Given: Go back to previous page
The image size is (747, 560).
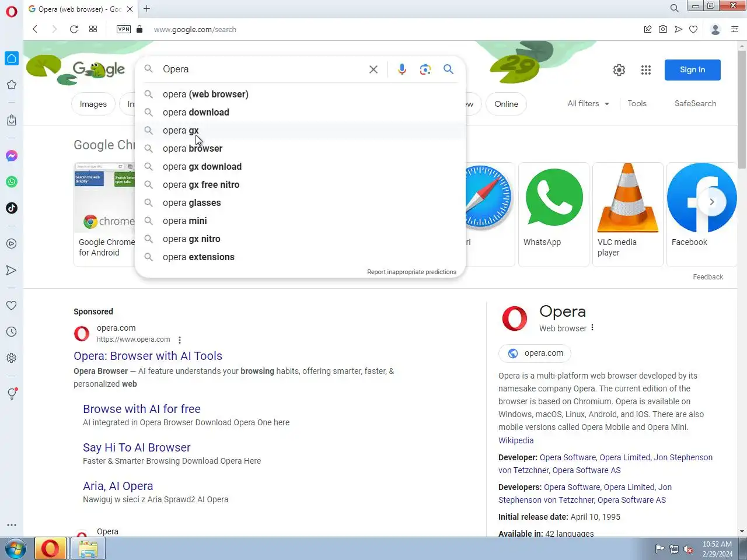Looking at the screenshot, I should tap(35, 29).
